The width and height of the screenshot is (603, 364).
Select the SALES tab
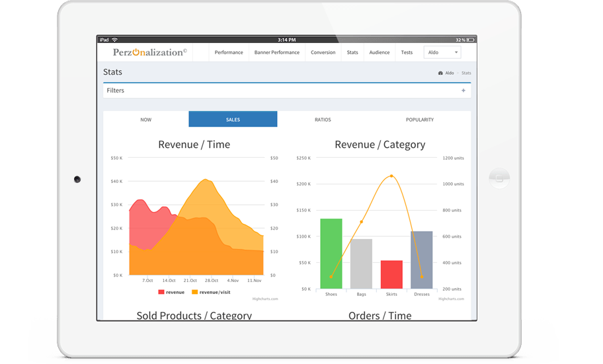point(233,120)
